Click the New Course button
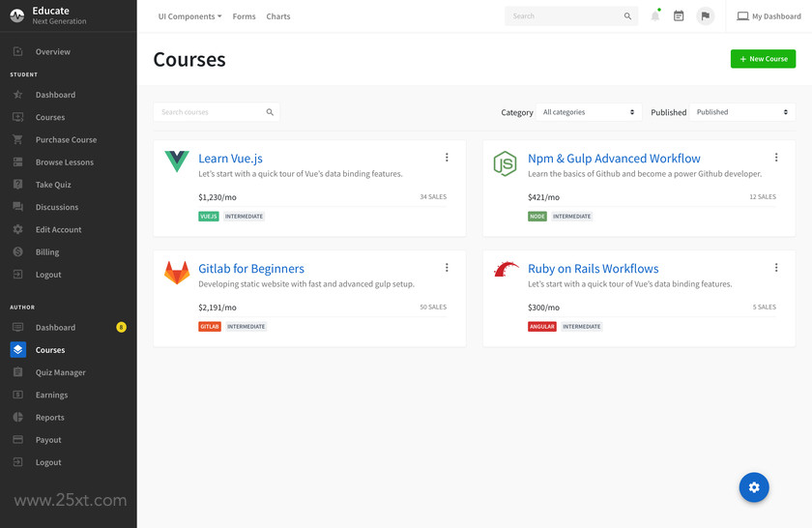812x528 pixels. tap(763, 59)
